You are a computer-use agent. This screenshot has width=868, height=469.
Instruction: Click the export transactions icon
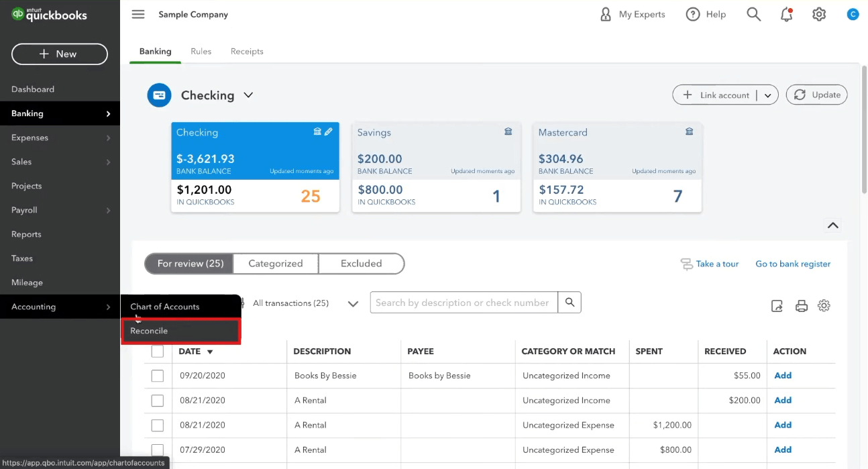(x=777, y=306)
